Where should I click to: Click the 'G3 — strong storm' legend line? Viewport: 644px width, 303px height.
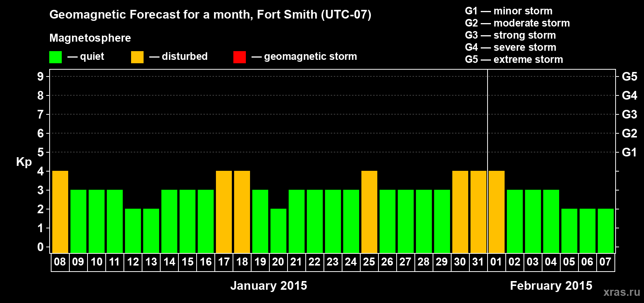click(x=510, y=35)
